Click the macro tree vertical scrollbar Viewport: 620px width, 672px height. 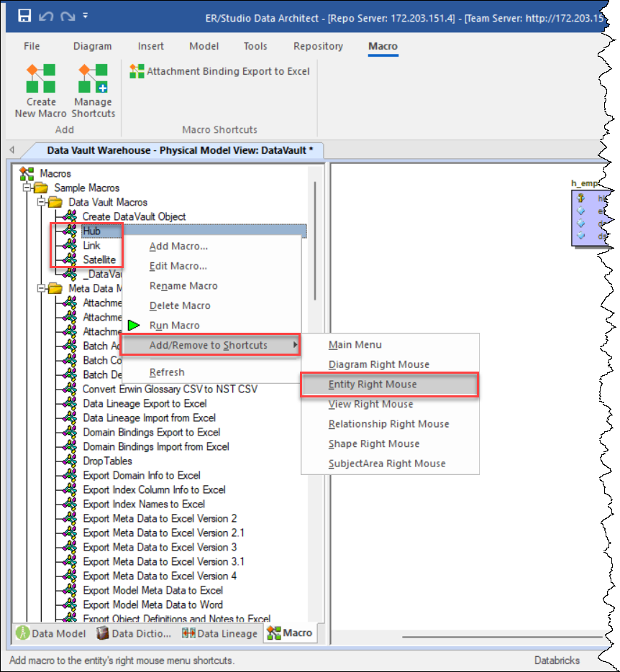pos(315,241)
